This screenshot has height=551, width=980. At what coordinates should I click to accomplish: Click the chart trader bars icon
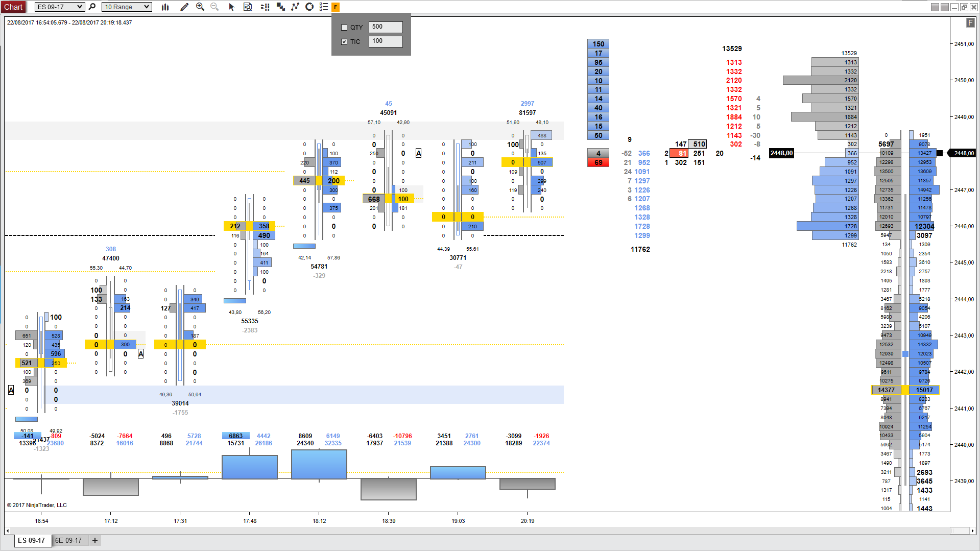[x=265, y=7]
